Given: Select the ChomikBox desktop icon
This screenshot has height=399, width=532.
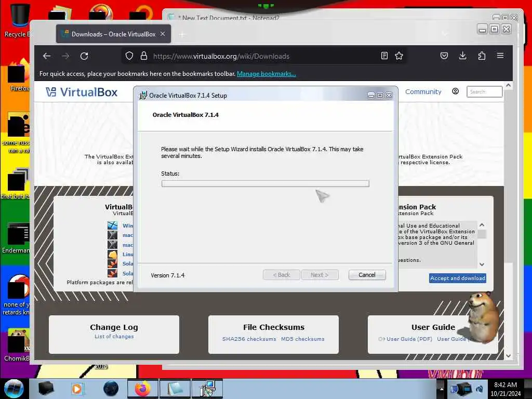Looking at the screenshot, I should [18, 345].
